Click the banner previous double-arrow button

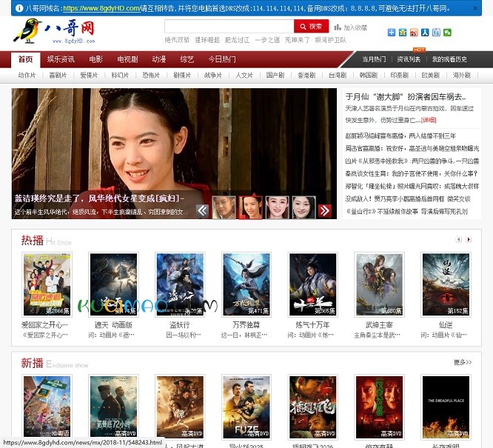coord(202,210)
